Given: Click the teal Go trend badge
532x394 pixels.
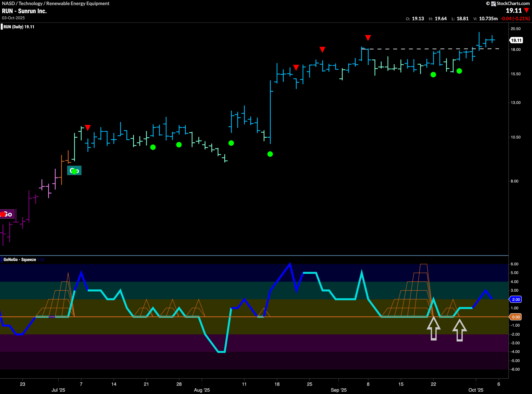Looking at the screenshot, I should tap(74, 170).
